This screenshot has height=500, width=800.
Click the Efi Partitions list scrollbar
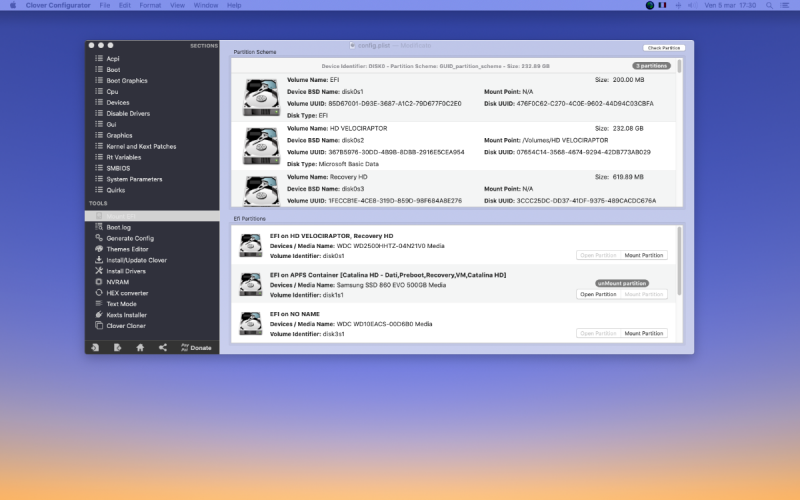click(679, 261)
